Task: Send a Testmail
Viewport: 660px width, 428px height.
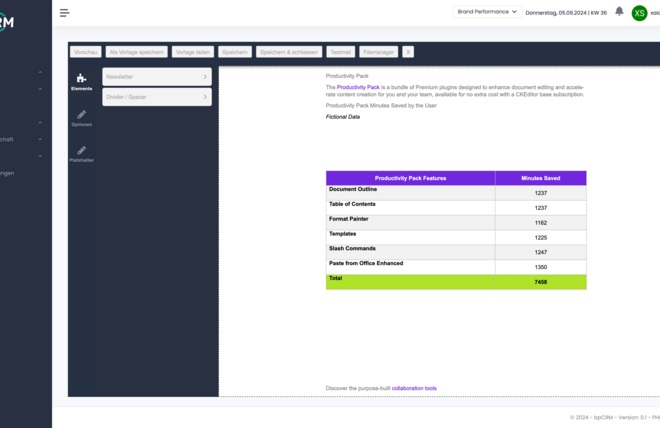Action: (x=341, y=52)
